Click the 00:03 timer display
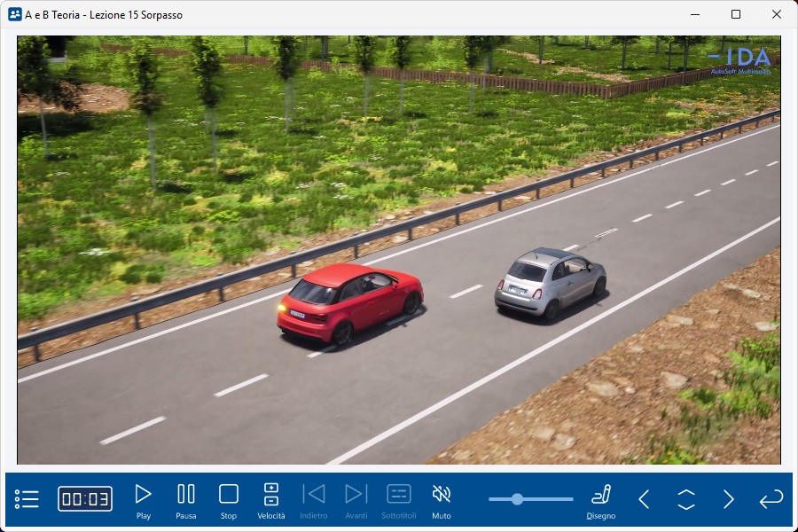 pyautogui.click(x=85, y=499)
